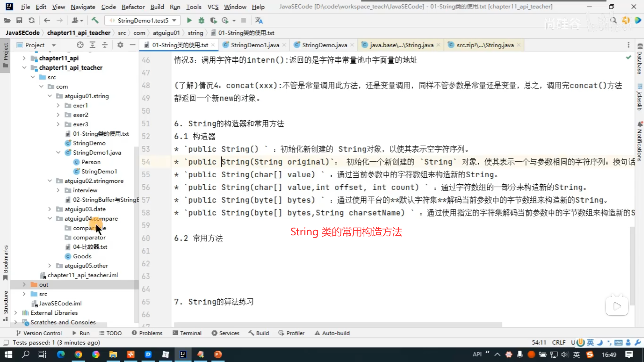Switch to the StringDemo.java tab
Viewport: 644px width, 362px height.
(324, 45)
